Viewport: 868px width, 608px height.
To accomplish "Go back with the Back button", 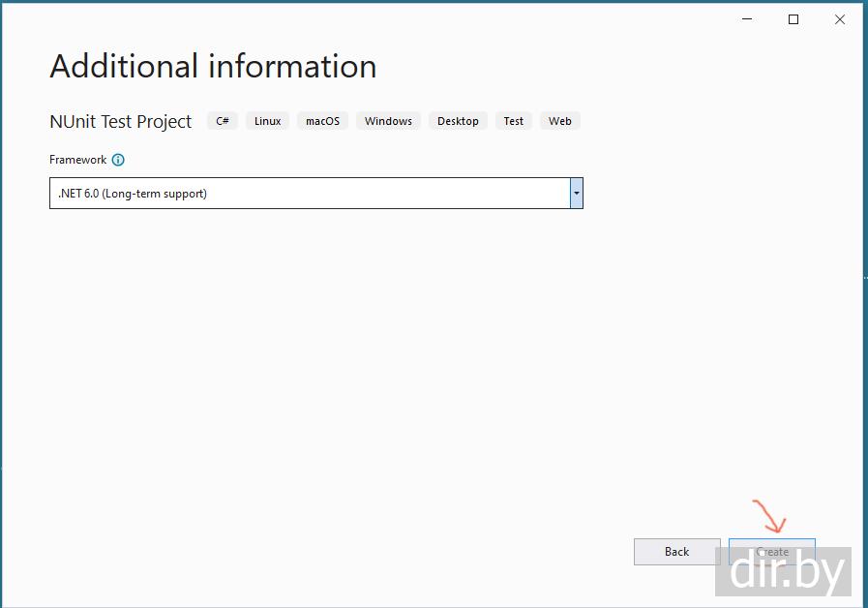I will click(676, 552).
